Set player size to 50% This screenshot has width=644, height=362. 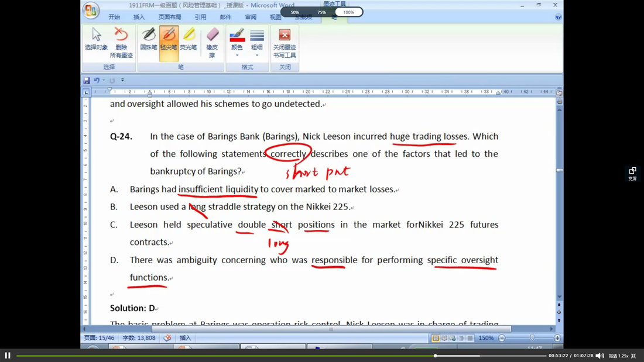tap(295, 12)
